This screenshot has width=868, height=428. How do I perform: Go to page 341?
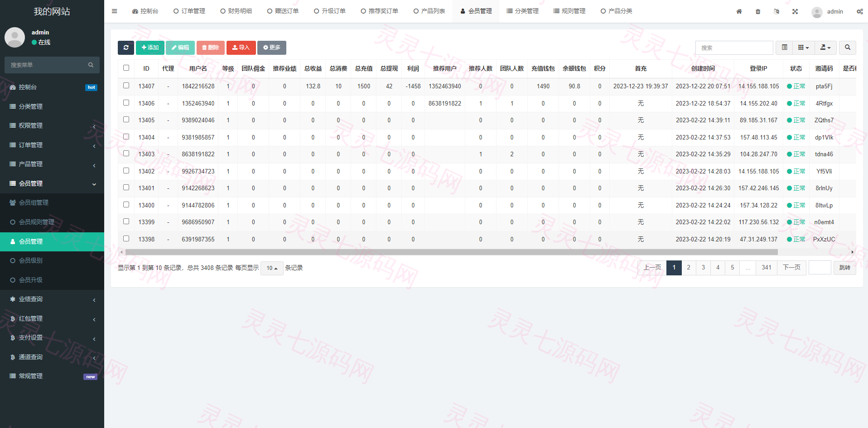[767, 268]
